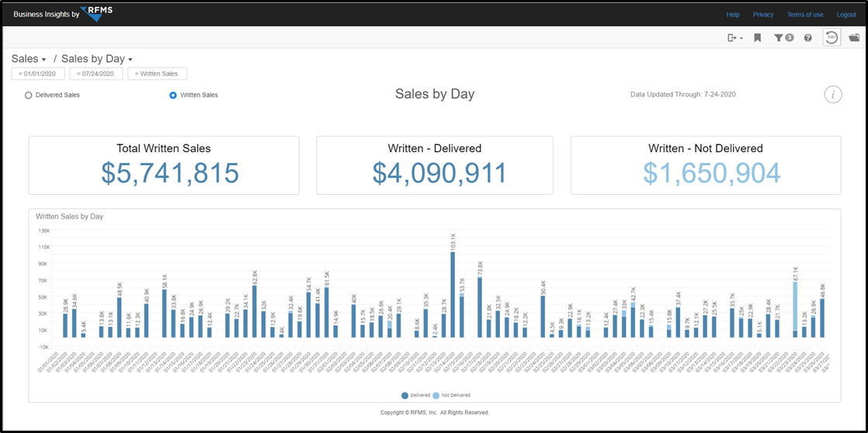This screenshot has width=868, height=433.
Task: Click the Logout link
Action: click(846, 15)
